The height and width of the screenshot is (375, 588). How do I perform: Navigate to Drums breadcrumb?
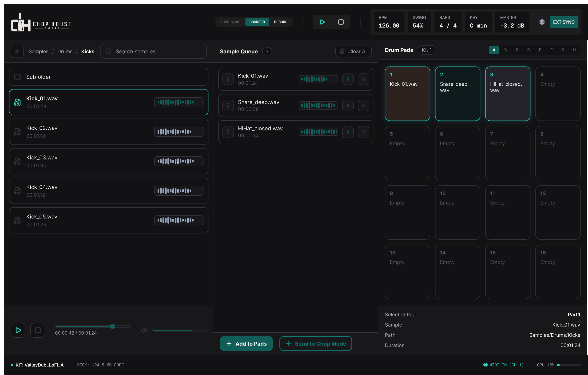65,51
